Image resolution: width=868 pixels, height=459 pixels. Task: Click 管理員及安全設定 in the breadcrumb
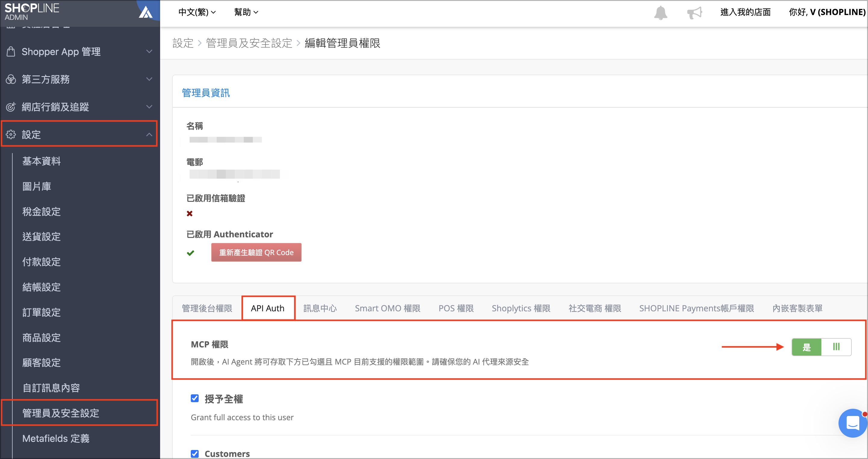point(249,43)
